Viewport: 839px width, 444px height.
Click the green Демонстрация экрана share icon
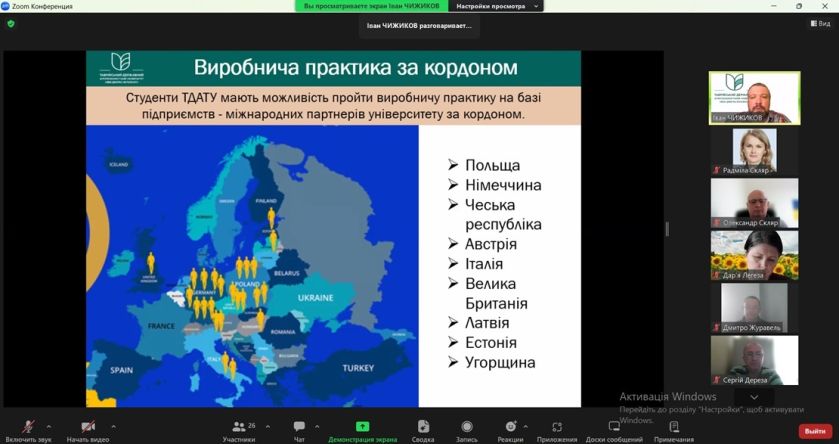click(x=362, y=426)
